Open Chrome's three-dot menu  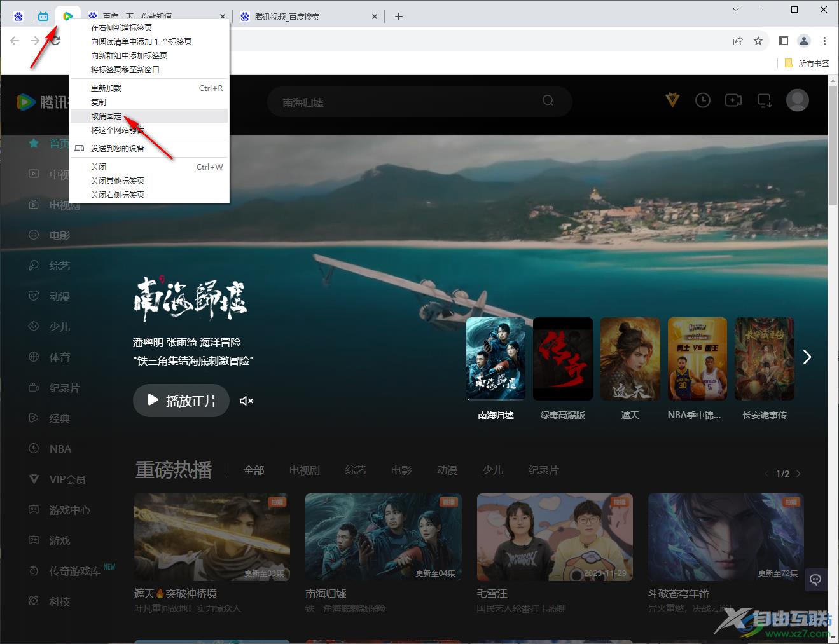[x=824, y=41]
